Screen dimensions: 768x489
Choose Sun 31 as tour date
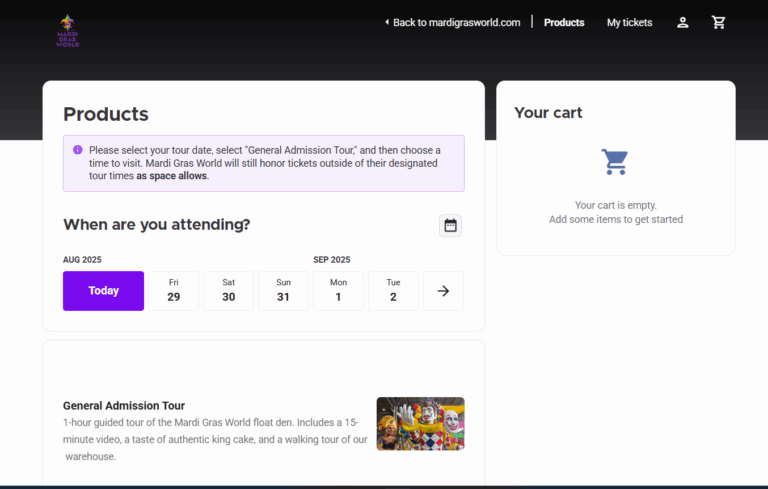click(283, 291)
